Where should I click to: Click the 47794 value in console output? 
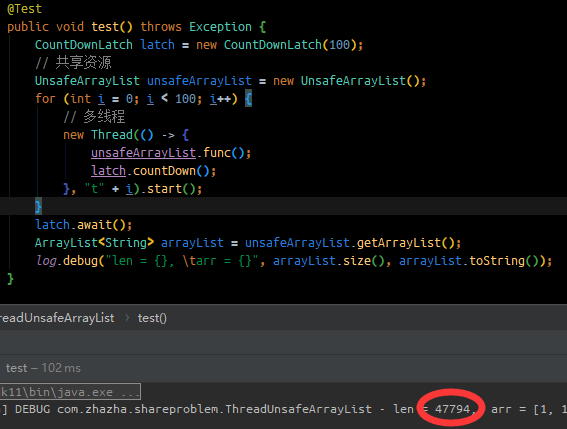click(x=452, y=409)
